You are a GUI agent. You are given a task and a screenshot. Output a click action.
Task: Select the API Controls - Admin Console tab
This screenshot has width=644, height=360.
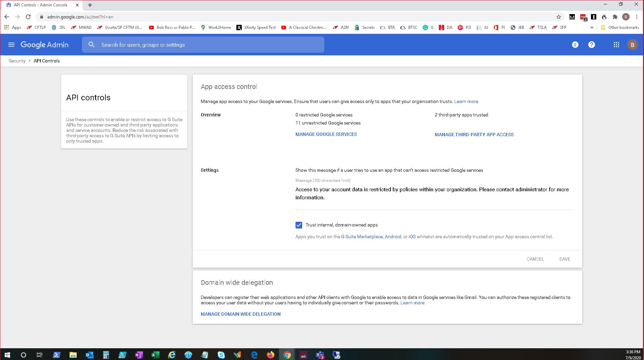click(x=40, y=5)
